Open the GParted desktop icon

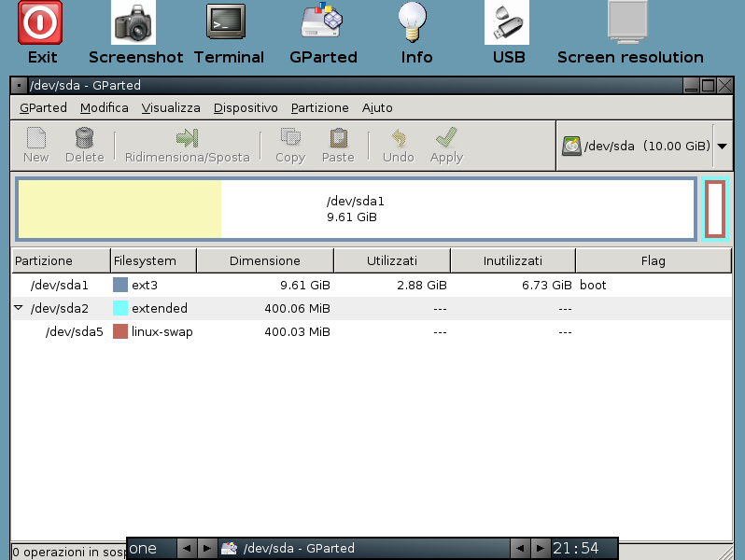[323, 21]
